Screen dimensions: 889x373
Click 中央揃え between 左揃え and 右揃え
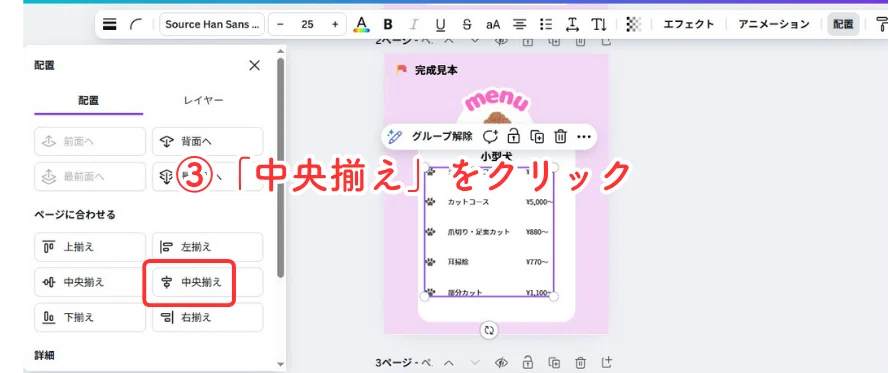208,282
